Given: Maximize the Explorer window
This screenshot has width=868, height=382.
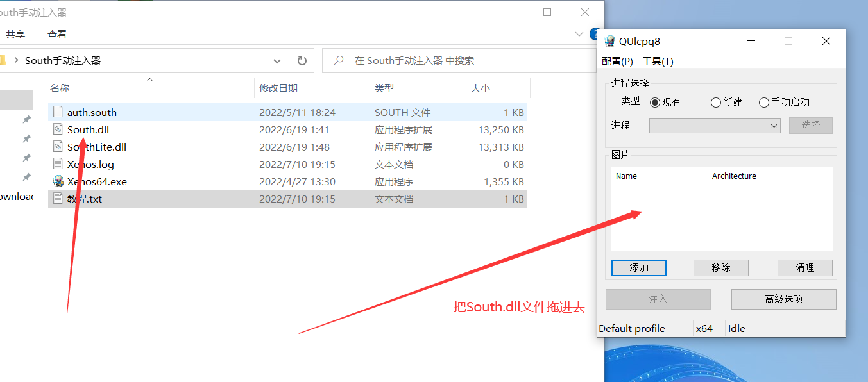Looking at the screenshot, I should click(547, 12).
